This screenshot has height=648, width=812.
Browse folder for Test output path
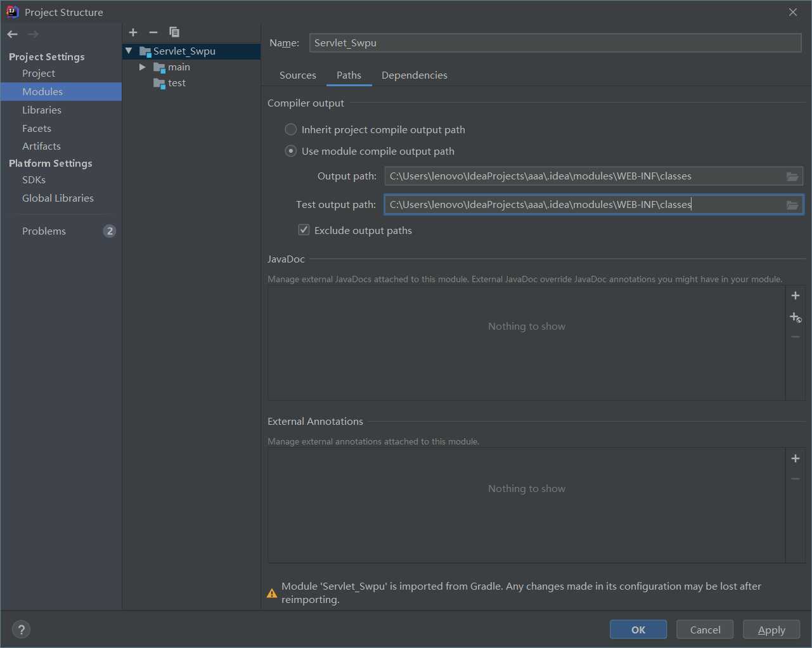[x=792, y=205]
